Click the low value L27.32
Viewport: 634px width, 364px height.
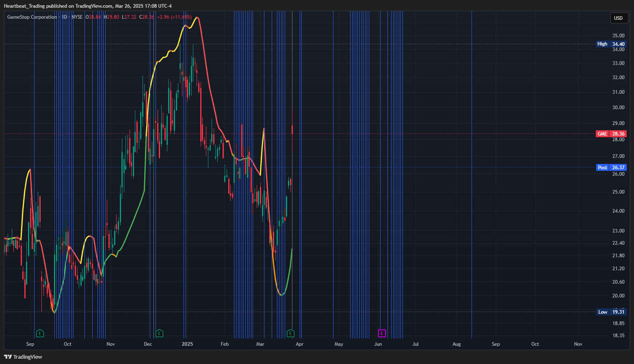pos(129,17)
